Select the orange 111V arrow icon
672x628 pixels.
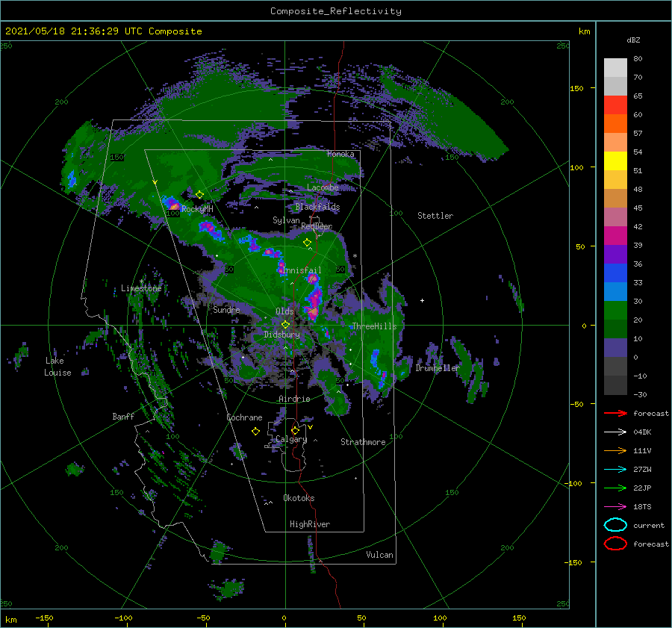coord(615,450)
